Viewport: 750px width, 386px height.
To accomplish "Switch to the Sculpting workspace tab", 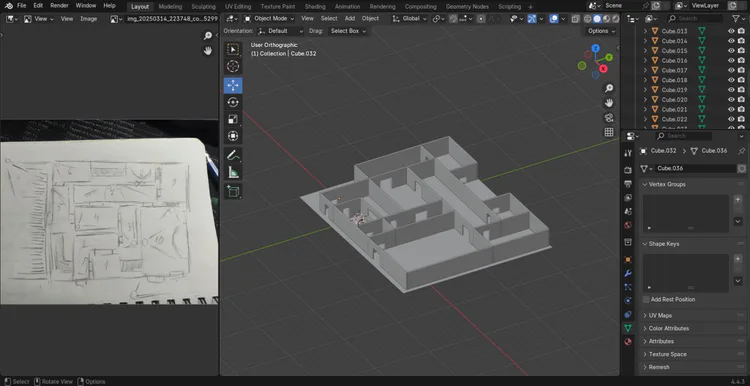I will click(x=203, y=7).
